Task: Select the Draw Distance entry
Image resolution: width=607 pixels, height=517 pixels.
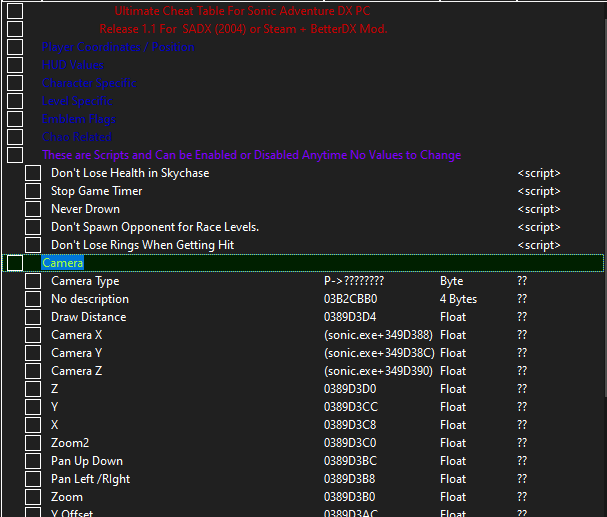Action: (89, 317)
